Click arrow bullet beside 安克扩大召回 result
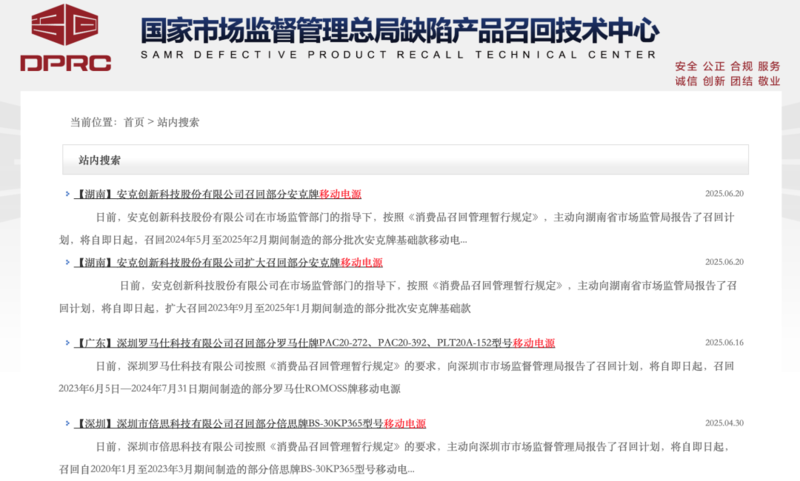This screenshot has height=481, width=800. 67,262
